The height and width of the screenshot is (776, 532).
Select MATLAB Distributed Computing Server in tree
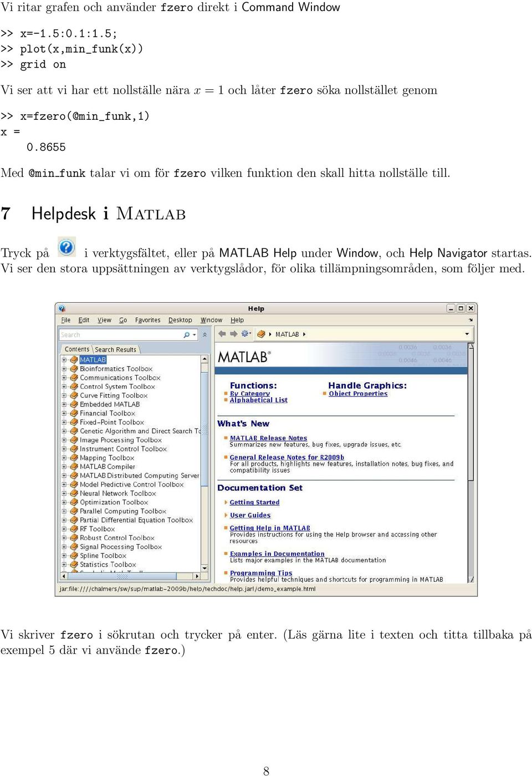coord(140,475)
